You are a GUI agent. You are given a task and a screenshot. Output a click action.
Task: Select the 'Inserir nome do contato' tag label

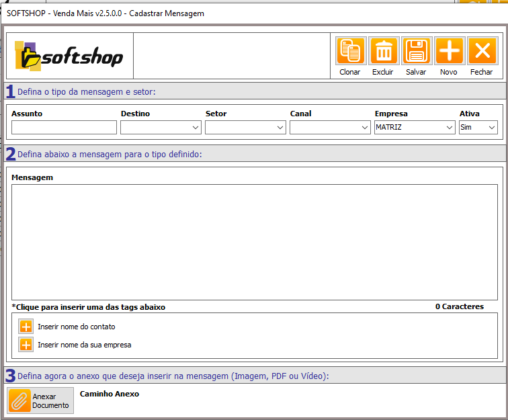pos(77,327)
